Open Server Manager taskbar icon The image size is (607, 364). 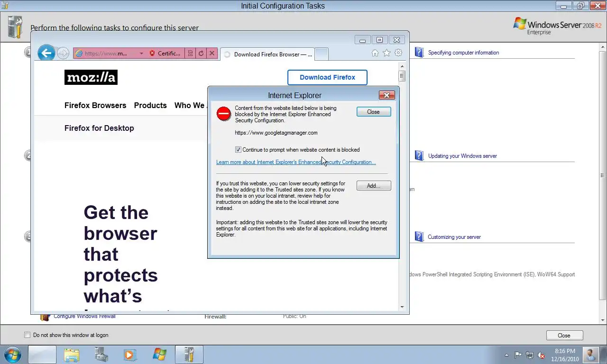tap(101, 355)
